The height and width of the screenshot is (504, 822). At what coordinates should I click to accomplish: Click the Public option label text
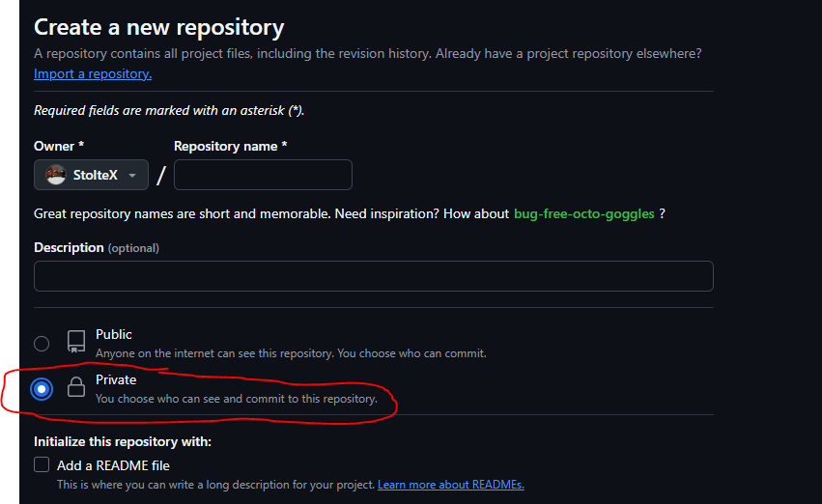pyautogui.click(x=114, y=334)
